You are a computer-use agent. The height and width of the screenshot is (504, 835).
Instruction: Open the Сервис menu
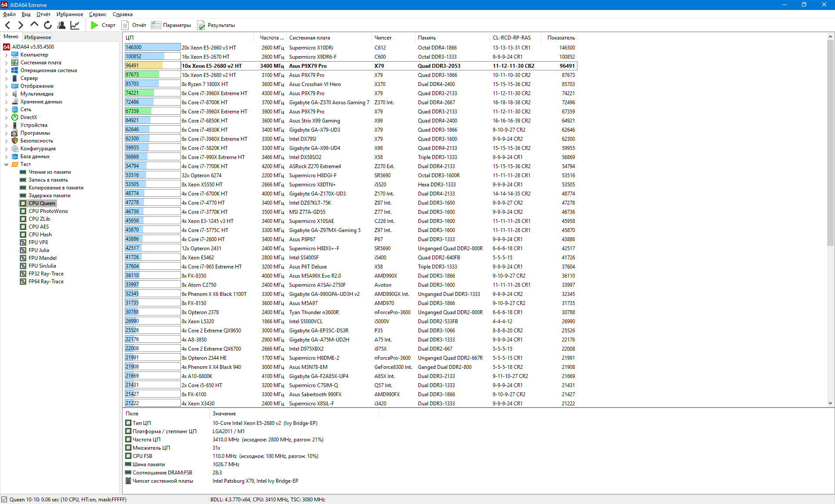coord(97,14)
